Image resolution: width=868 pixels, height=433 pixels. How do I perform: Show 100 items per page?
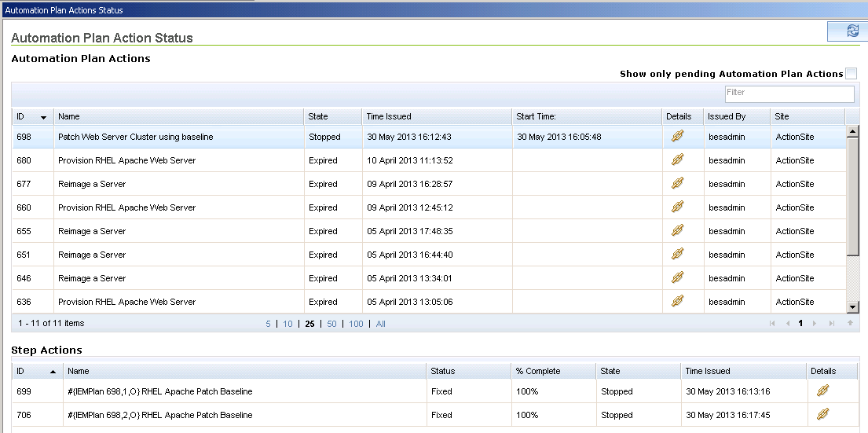click(x=356, y=324)
